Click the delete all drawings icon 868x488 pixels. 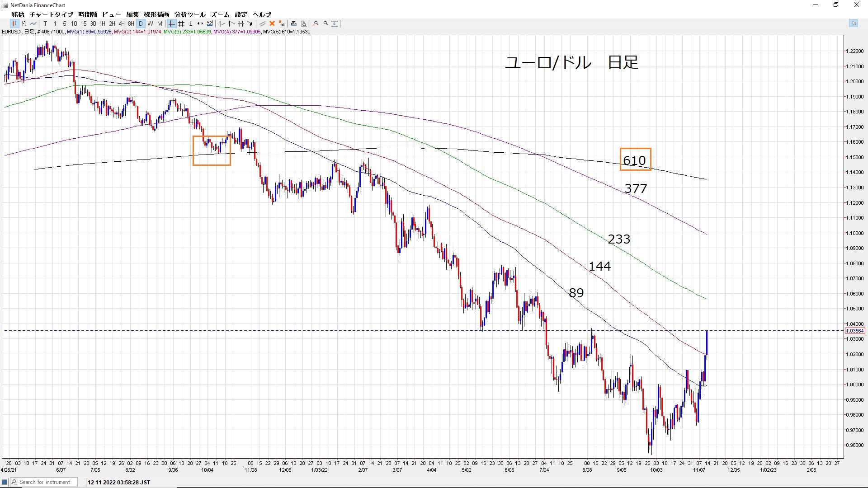coord(282,23)
